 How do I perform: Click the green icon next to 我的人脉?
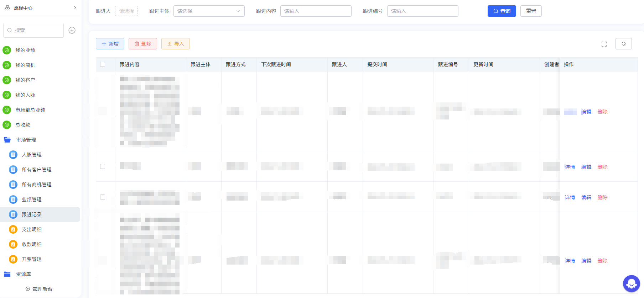(7, 95)
